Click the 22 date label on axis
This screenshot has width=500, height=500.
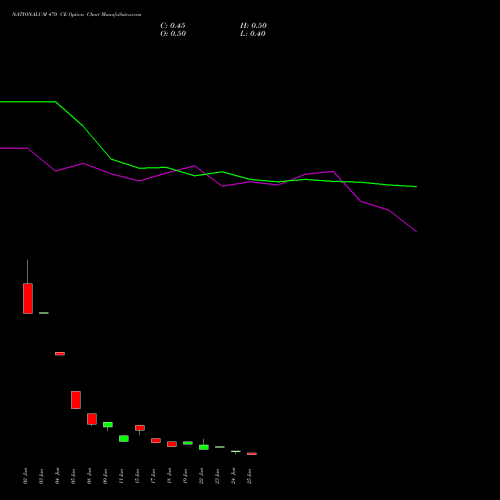pos(201,476)
